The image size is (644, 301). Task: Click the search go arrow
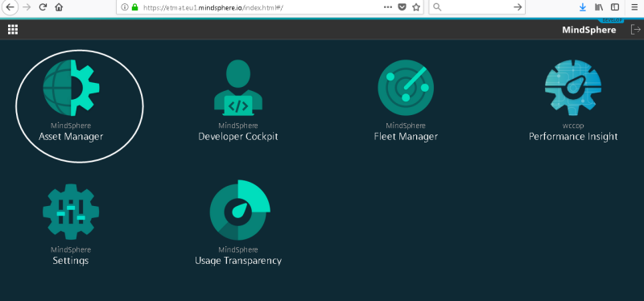click(x=518, y=7)
